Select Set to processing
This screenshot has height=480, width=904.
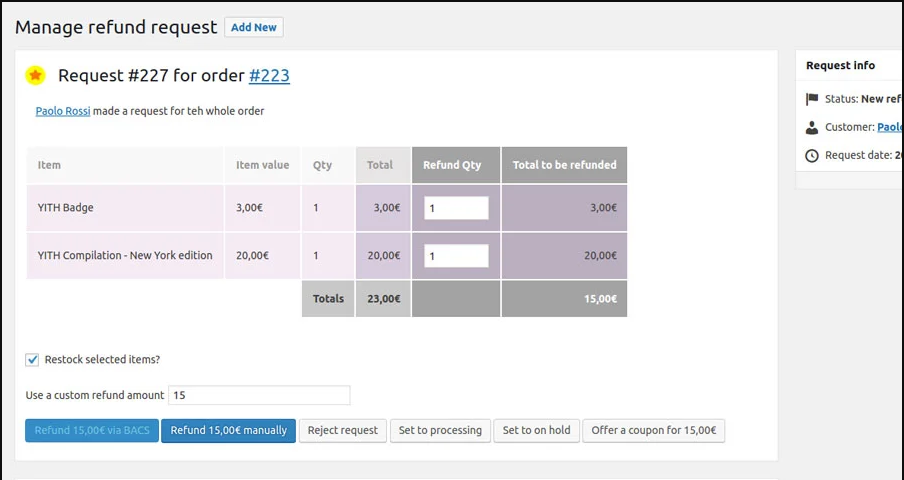(440, 430)
